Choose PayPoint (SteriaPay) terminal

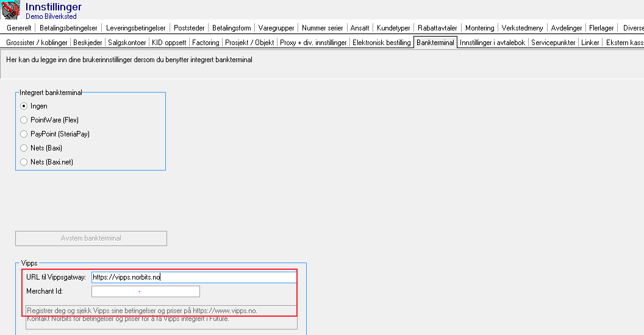[24, 134]
